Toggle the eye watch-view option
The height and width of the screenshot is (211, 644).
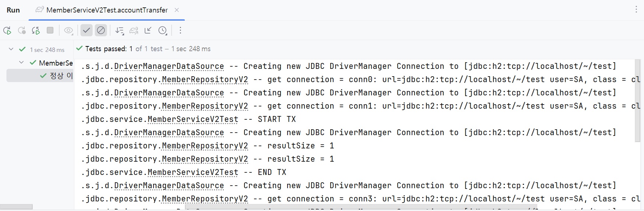click(x=68, y=31)
